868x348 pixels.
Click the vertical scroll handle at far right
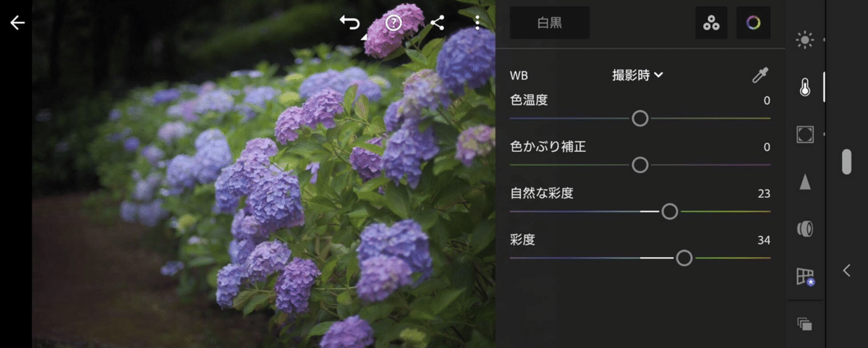pos(847,161)
